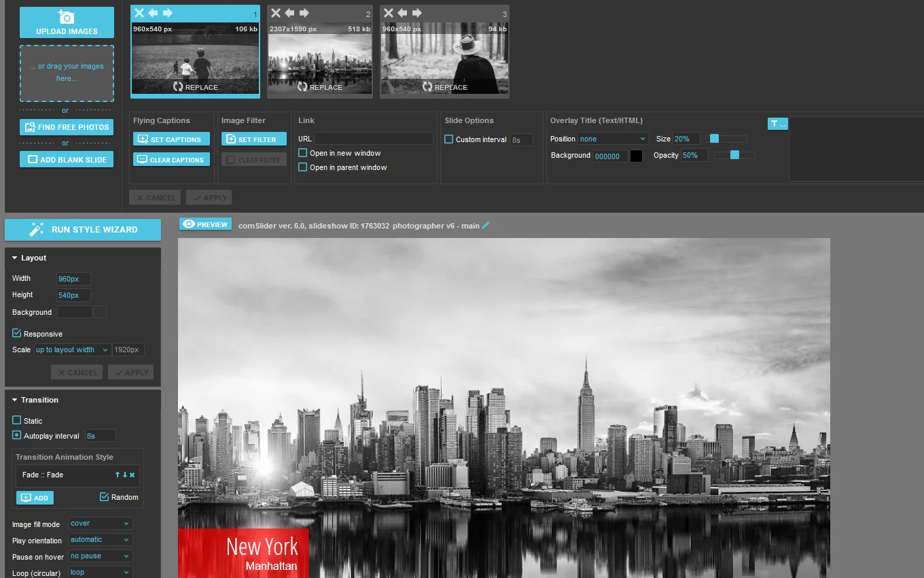Screen dimensions: 924x578
Task: Enable Open in parent window
Action: (303, 167)
